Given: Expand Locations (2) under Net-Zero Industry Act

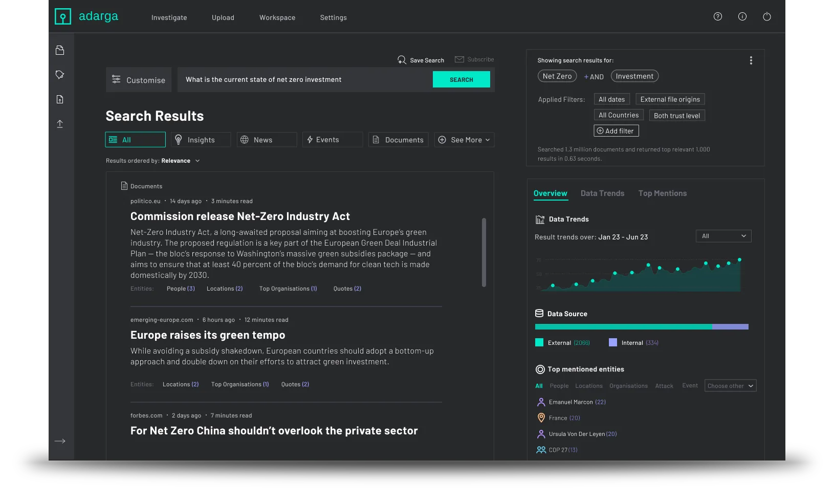Looking at the screenshot, I should pos(225,289).
